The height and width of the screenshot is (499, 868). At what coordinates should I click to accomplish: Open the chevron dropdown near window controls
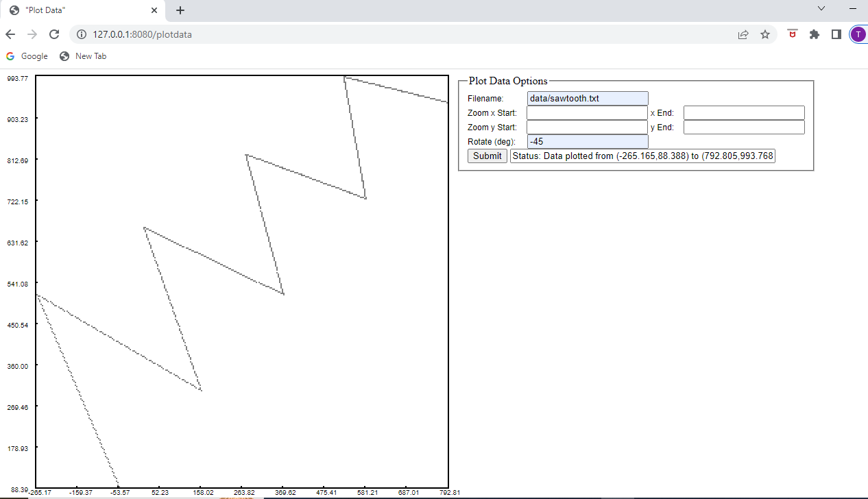(x=821, y=10)
